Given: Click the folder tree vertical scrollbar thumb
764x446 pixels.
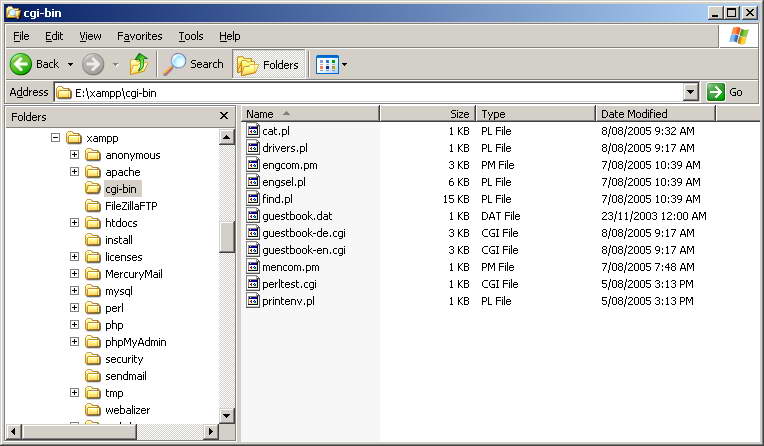Looking at the screenshot, I should 227,237.
